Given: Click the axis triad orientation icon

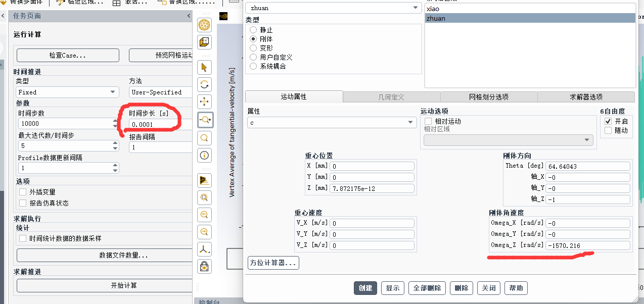Looking at the screenshot, I should pos(204,249).
